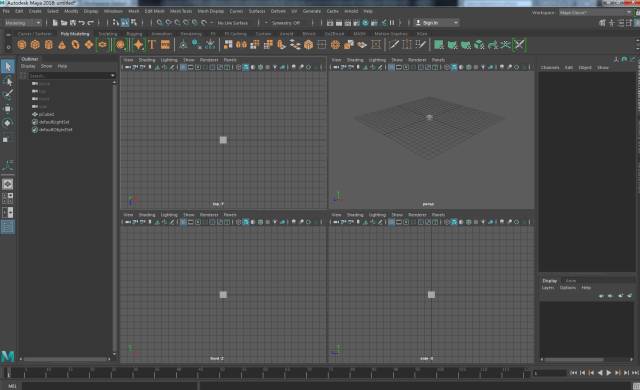Open the Deform menu
Screen dimensions: 640x390
[278, 11]
